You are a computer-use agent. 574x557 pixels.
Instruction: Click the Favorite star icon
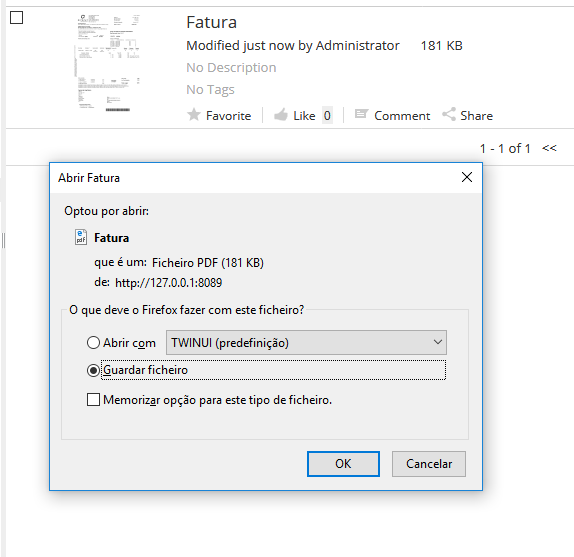click(x=194, y=115)
